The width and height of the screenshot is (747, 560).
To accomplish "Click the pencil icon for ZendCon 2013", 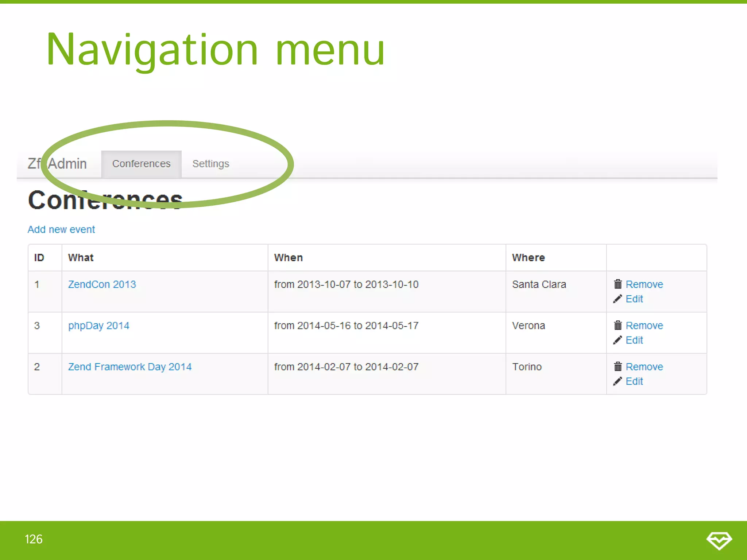I will [618, 299].
